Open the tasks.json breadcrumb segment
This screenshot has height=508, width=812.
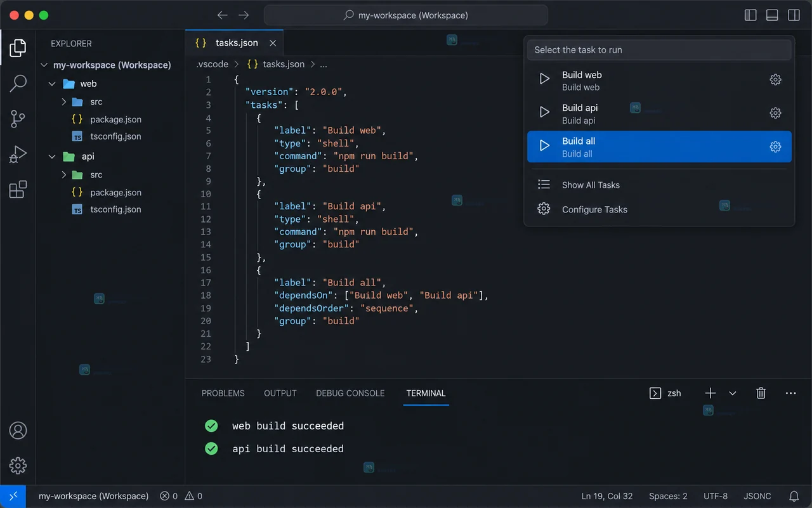pyautogui.click(x=276, y=64)
